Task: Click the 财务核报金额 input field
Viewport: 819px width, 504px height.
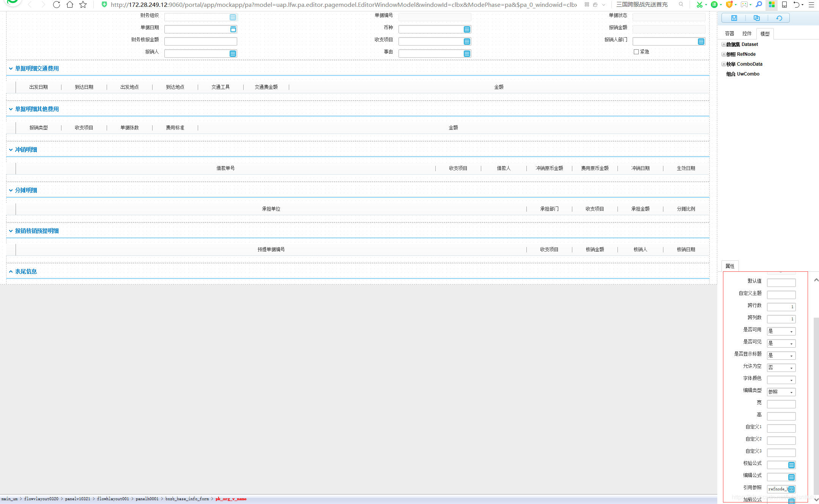Action: (x=200, y=42)
